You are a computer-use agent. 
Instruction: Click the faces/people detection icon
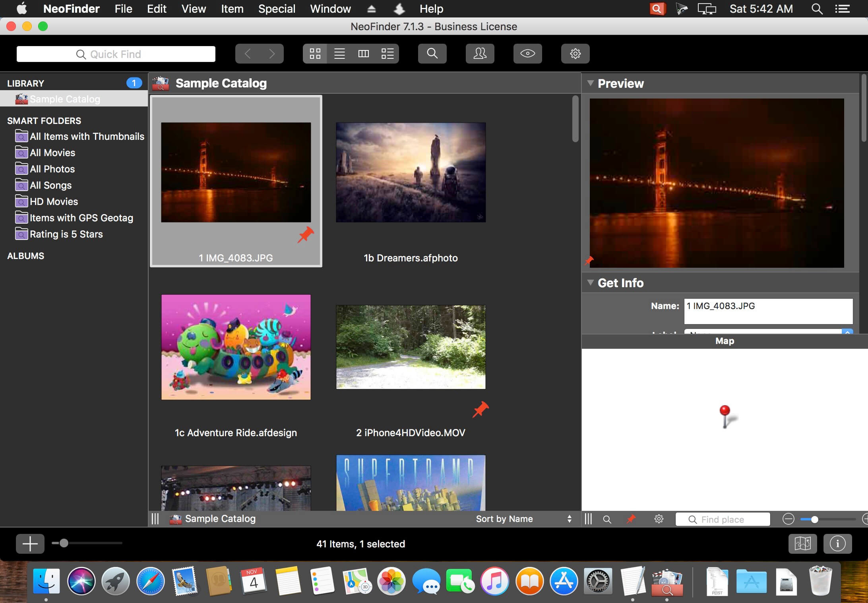pyautogui.click(x=480, y=53)
